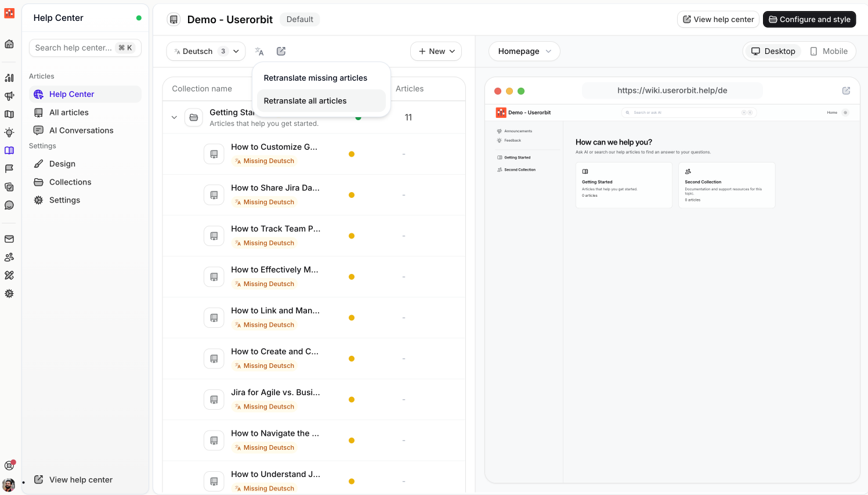Open the flag icon in the left rail
The height and width of the screenshot is (495, 868).
pos(9,168)
